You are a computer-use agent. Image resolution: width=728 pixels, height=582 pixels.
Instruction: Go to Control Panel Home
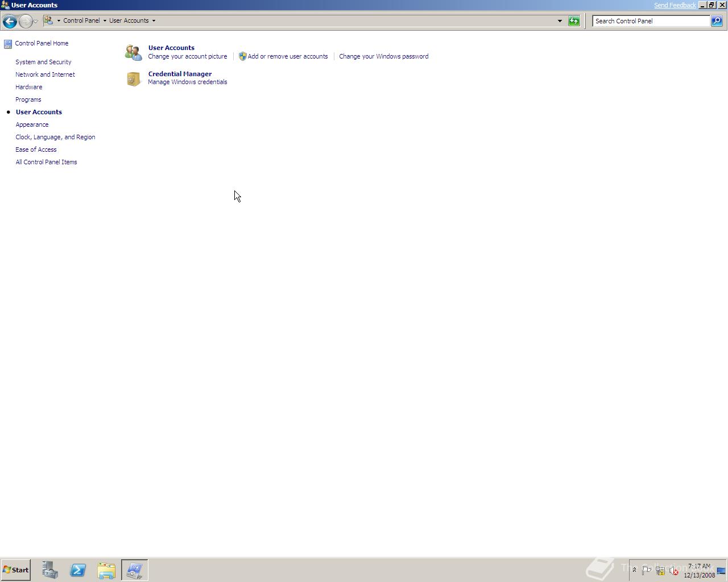(x=42, y=43)
